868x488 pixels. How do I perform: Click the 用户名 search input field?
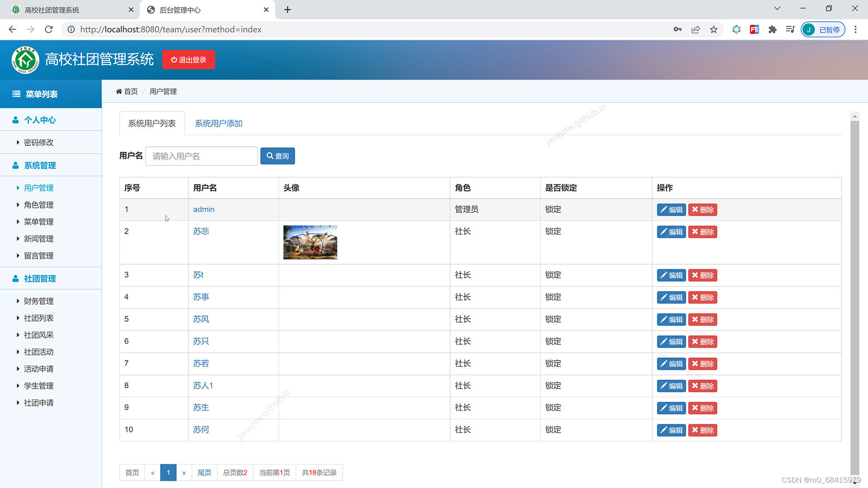tap(201, 156)
